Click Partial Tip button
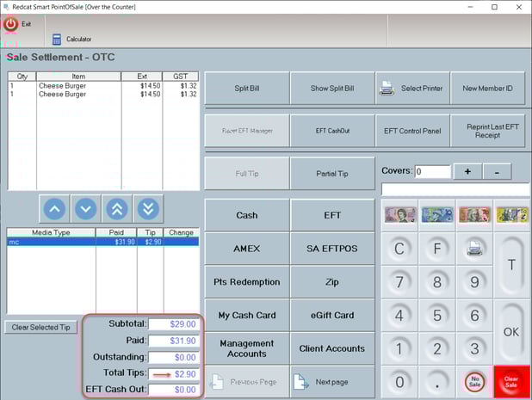This screenshot has height=400, width=532. pos(332,174)
